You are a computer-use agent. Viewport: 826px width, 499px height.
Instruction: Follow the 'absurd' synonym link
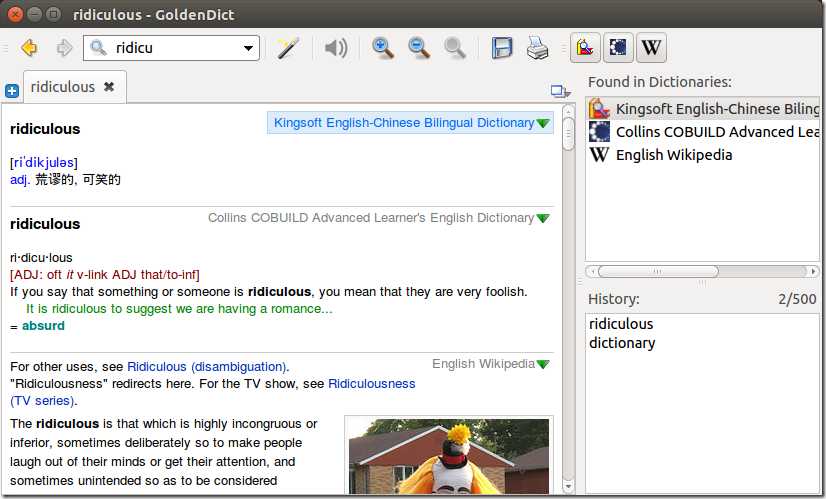click(x=43, y=326)
